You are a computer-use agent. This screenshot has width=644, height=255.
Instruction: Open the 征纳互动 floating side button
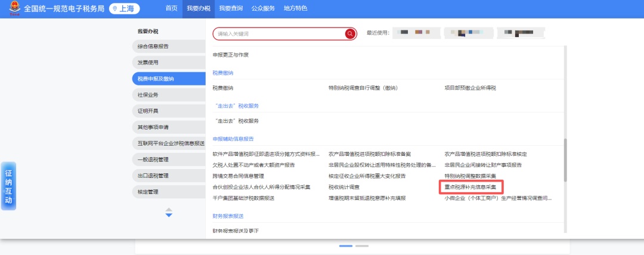pos(8,185)
